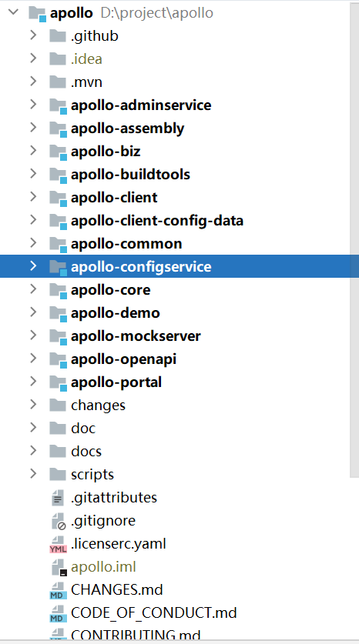Click apollo-openapi module folder icon
The width and height of the screenshot is (359, 644).
[x=58, y=360]
